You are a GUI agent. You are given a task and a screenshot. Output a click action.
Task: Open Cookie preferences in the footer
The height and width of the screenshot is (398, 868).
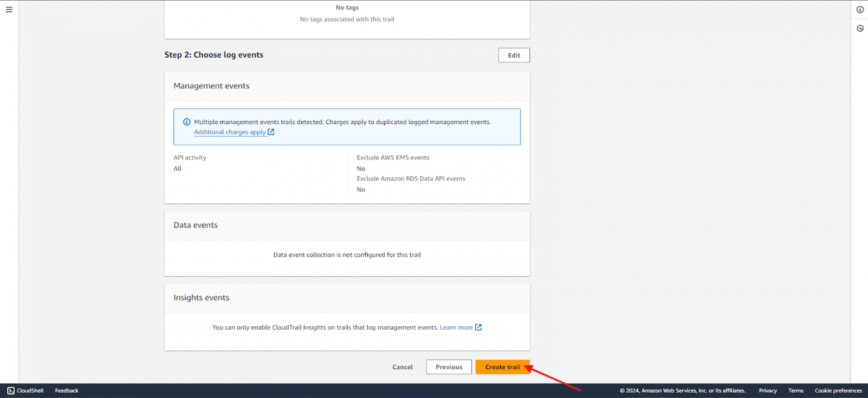coord(838,390)
